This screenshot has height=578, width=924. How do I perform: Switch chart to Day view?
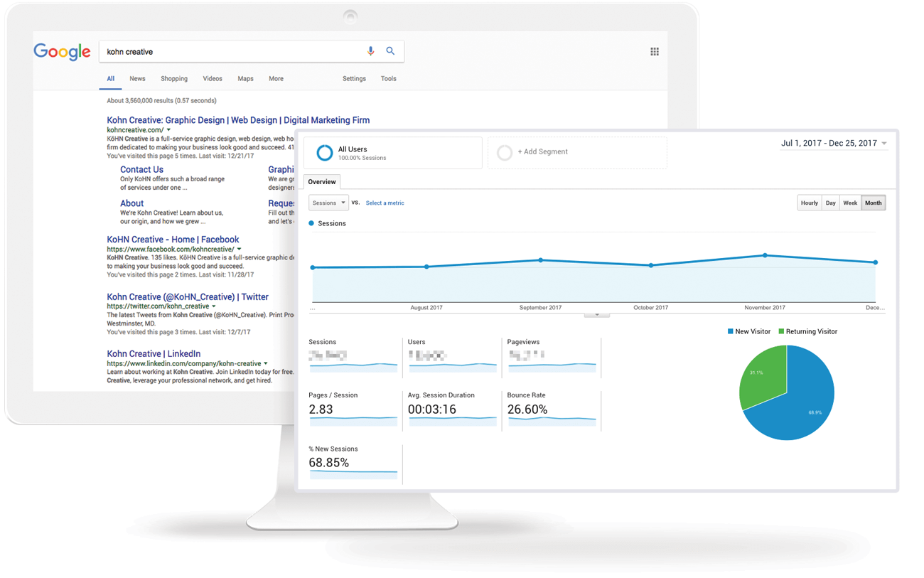click(x=830, y=203)
